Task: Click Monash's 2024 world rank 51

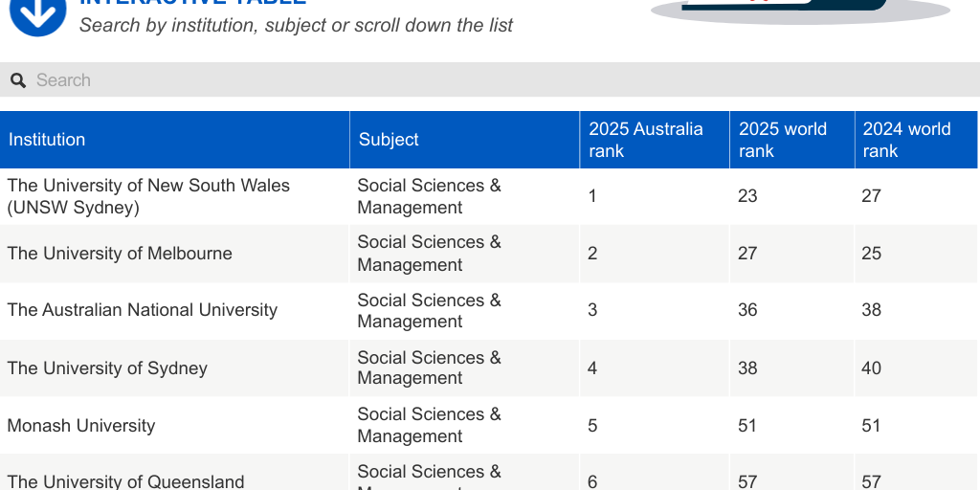Action: click(871, 426)
